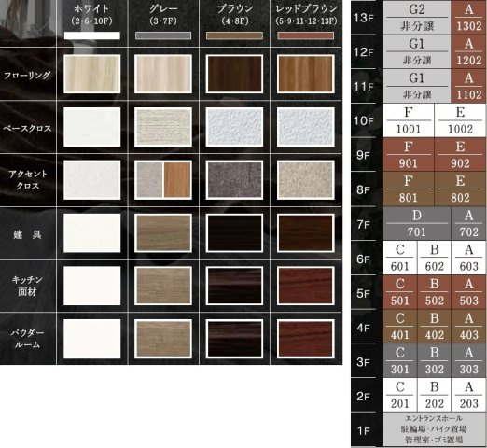Click the レッドブラウン column header
Viewport: 487px width, 448px height.
click(306, 15)
